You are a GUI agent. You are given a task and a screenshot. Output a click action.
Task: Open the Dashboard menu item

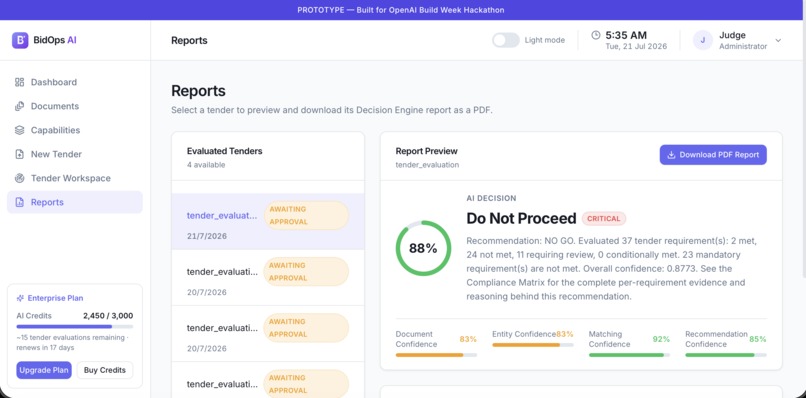[x=75, y=82]
